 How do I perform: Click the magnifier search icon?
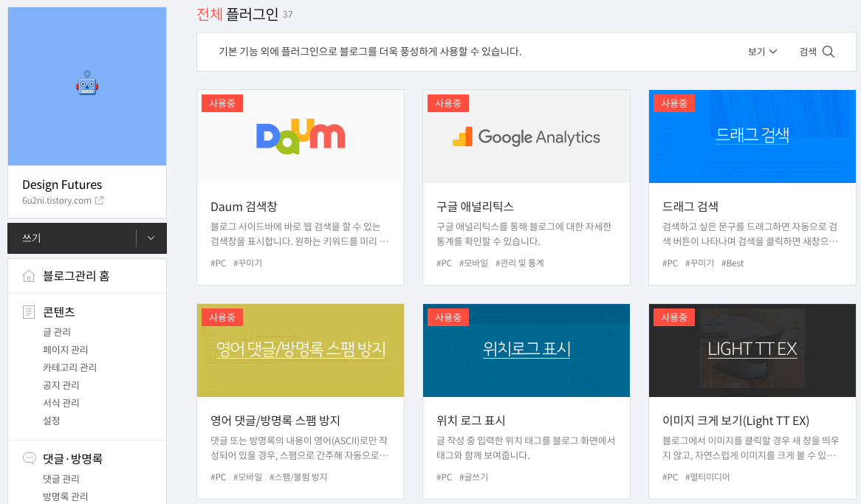click(x=829, y=52)
